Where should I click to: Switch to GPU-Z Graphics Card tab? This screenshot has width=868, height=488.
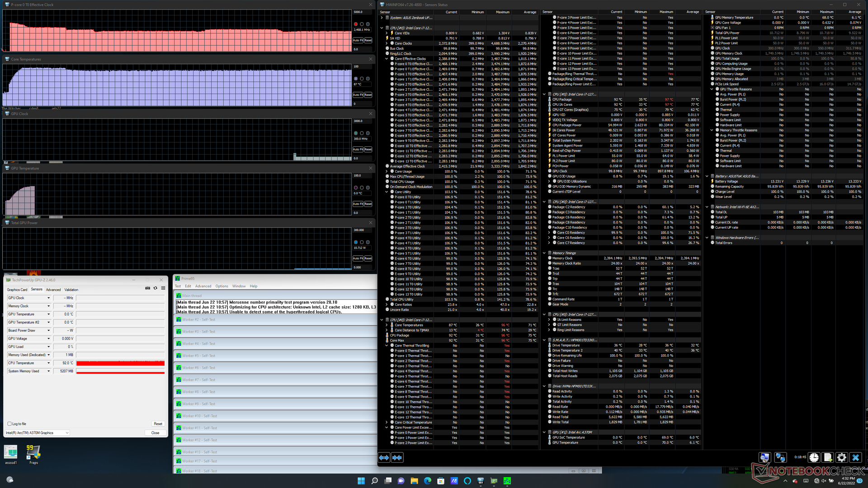coord(17,290)
